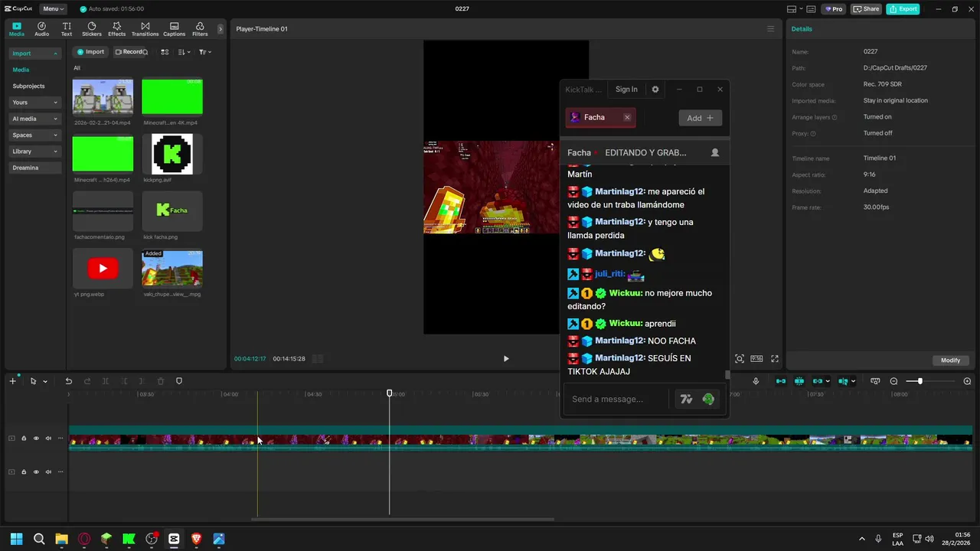Play the timeline preview

coord(505,359)
